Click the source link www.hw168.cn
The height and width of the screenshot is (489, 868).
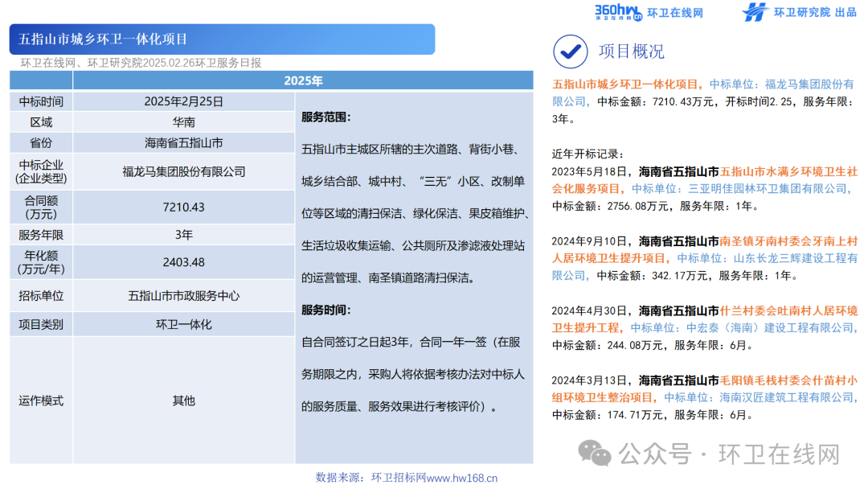click(462, 478)
